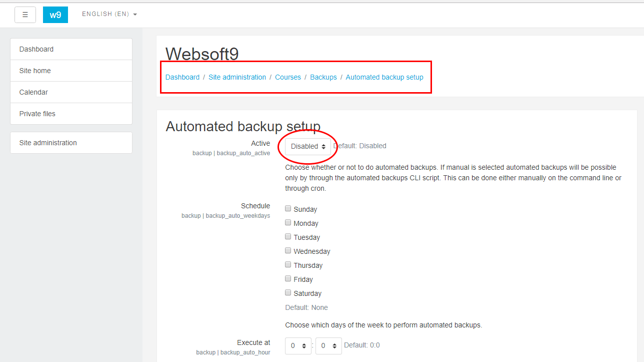The width and height of the screenshot is (644, 362).
Task: Enable the Monday backup checkbox
Action: click(x=288, y=222)
